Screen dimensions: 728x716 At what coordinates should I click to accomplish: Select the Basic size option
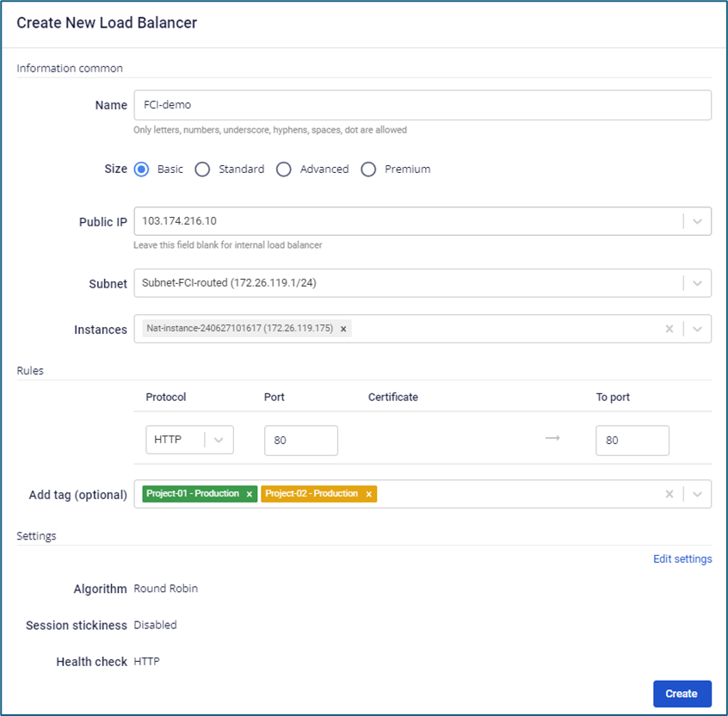pos(142,170)
